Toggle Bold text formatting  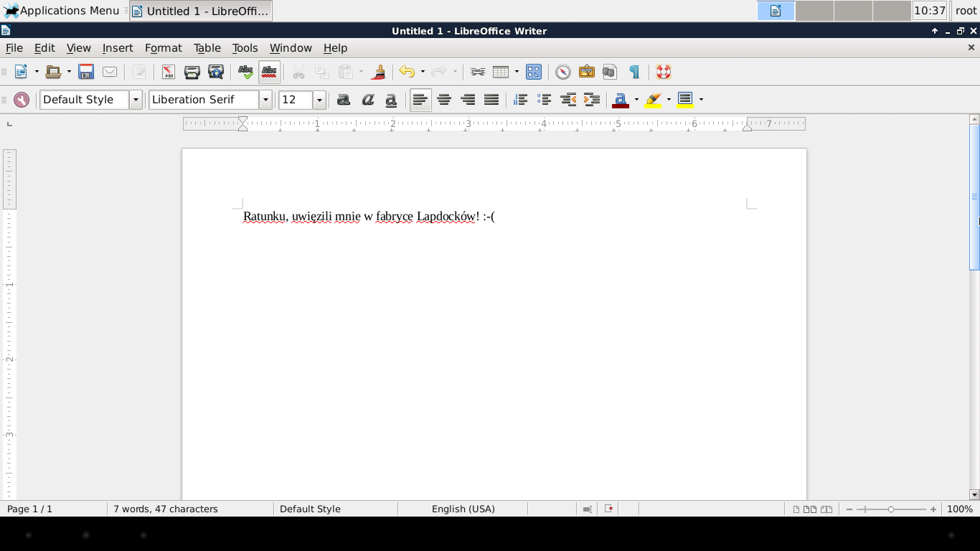[x=344, y=100]
